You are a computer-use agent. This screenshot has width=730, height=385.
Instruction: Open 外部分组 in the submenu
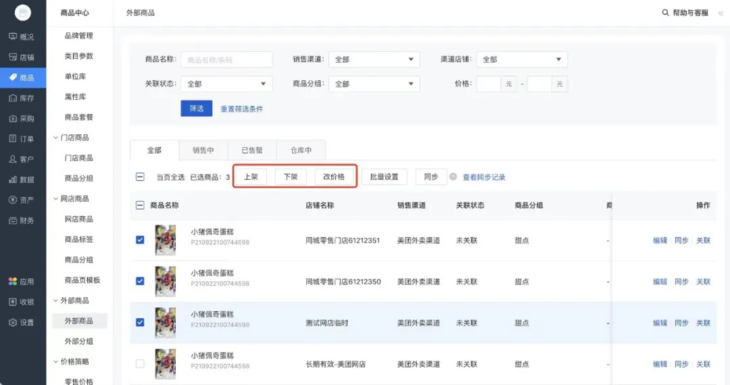pyautogui.click(x=79, y=341)
